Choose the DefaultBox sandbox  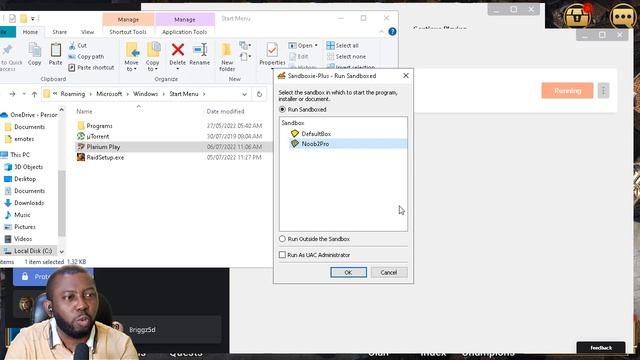tap(316, 133)
